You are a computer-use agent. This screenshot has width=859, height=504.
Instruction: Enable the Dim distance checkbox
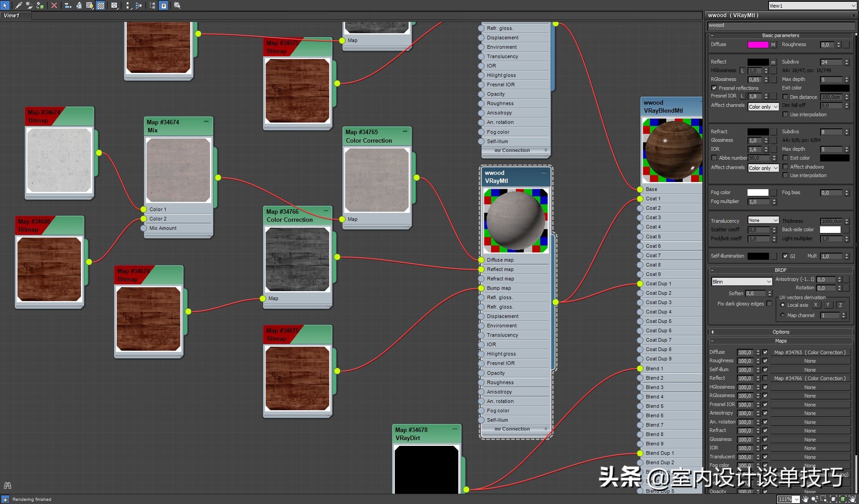point(785,97)
